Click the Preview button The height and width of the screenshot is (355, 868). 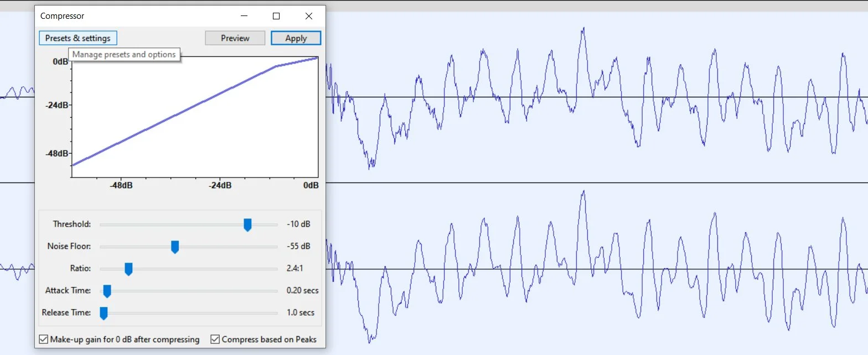pos(235,38)
